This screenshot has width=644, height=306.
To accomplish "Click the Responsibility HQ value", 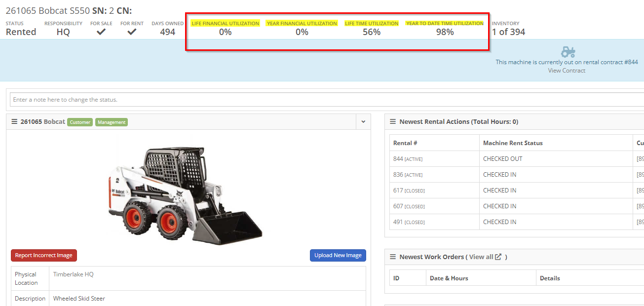I will pyautogui.click(x=63, y=32).
